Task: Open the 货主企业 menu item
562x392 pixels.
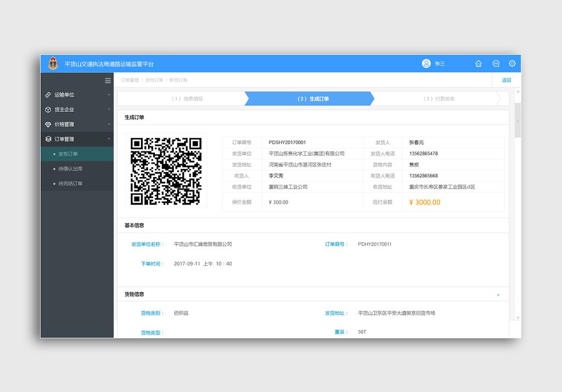Action: (77, 110)
